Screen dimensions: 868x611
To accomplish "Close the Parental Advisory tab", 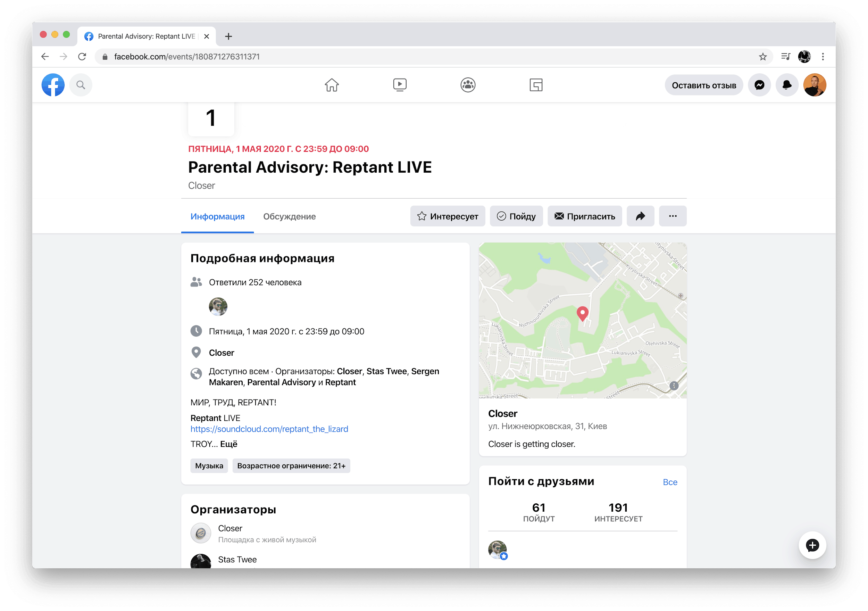I will [207, 36].
